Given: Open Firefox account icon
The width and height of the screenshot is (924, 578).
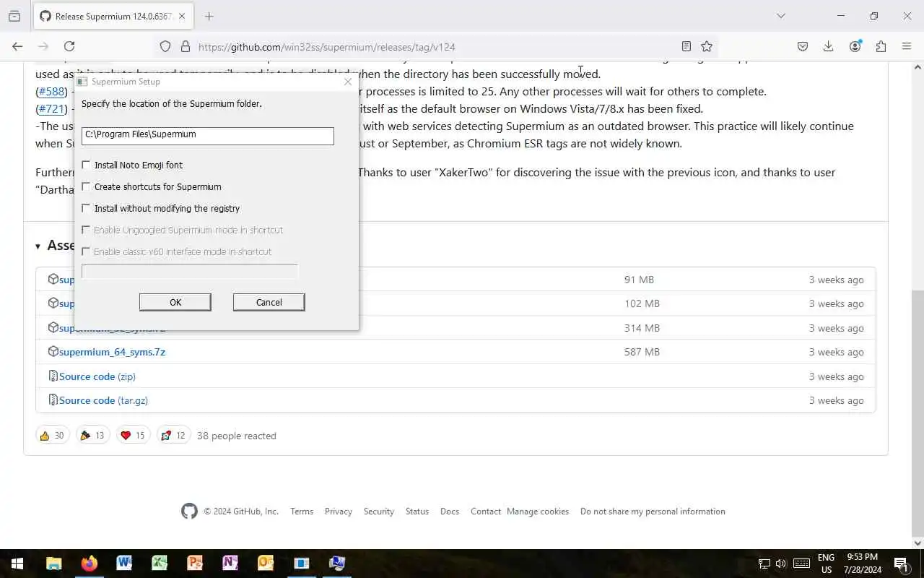Looking at the screenshot, I should tap(855, 46).
